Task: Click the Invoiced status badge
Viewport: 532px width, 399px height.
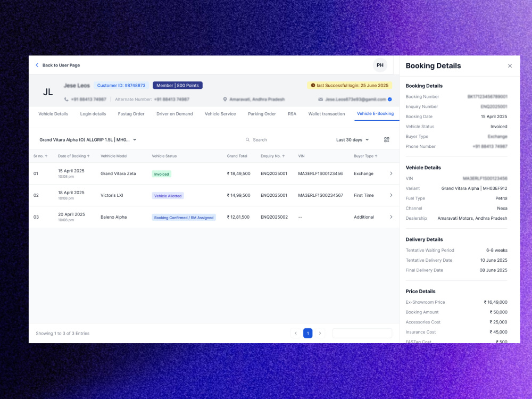Action: [x=162, y=174]
